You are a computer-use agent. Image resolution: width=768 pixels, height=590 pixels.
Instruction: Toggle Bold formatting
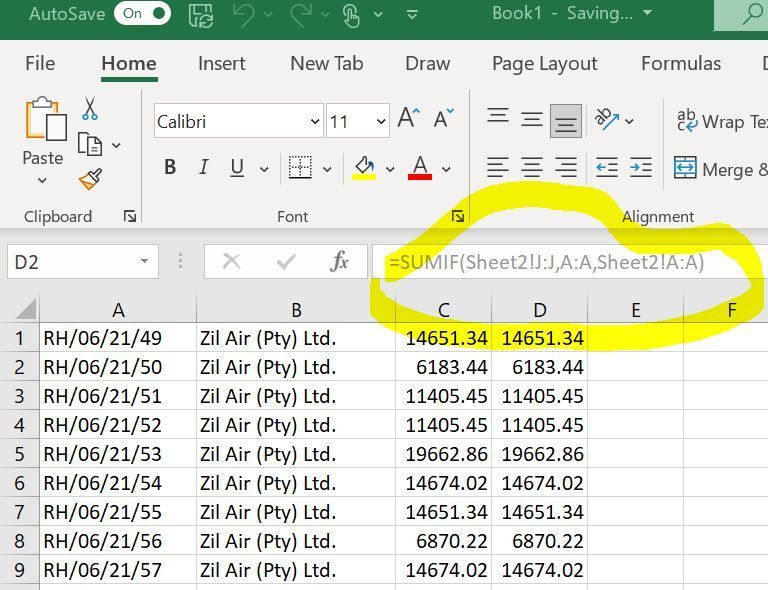click(170, 167)
